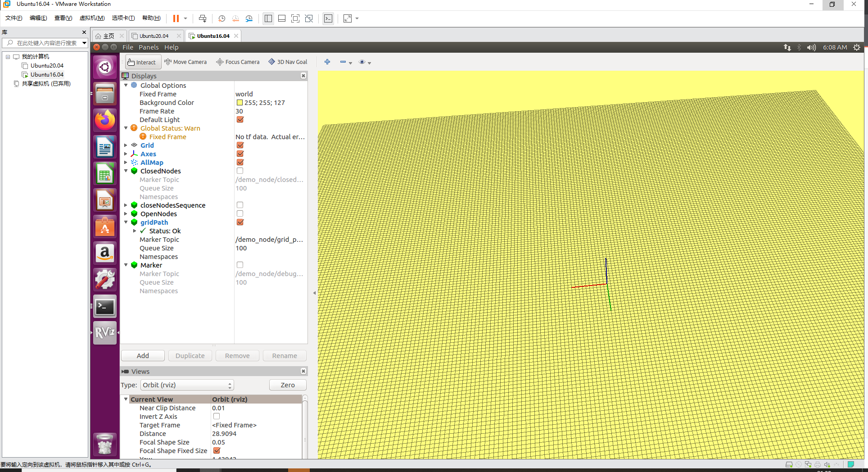Image resolution: width=868 pixels, height=472 pixels.
Task: Toggle the Default Light checkbox
Action: click(x=240, y=119)
